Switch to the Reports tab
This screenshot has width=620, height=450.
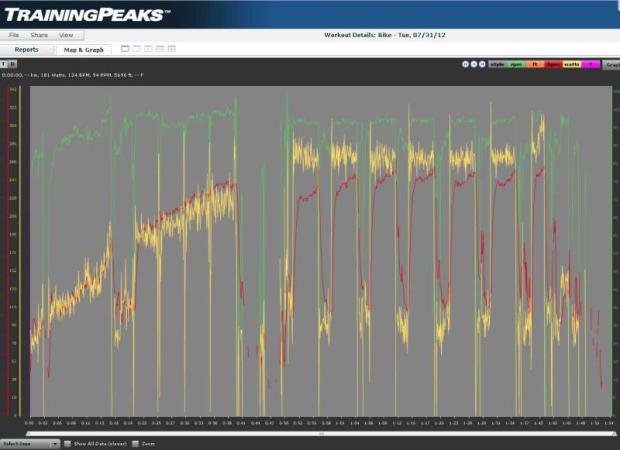pyautogui.click(x=27, y=49)
